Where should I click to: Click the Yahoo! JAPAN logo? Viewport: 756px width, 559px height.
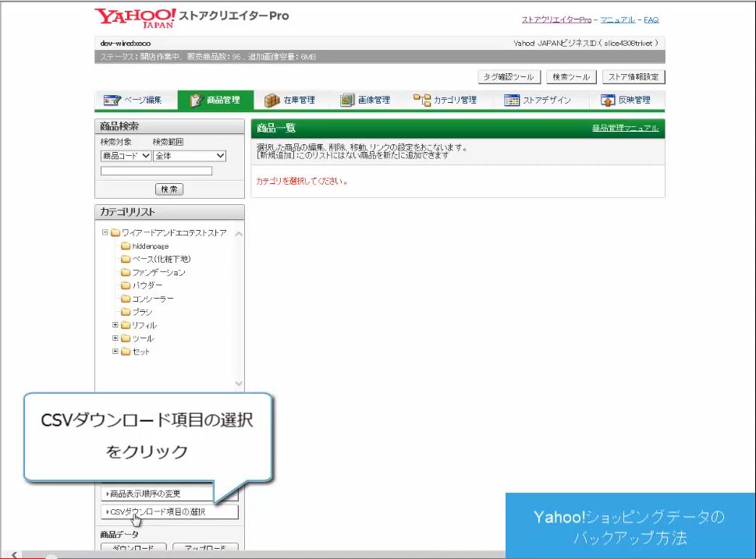[x=135, y=18]
